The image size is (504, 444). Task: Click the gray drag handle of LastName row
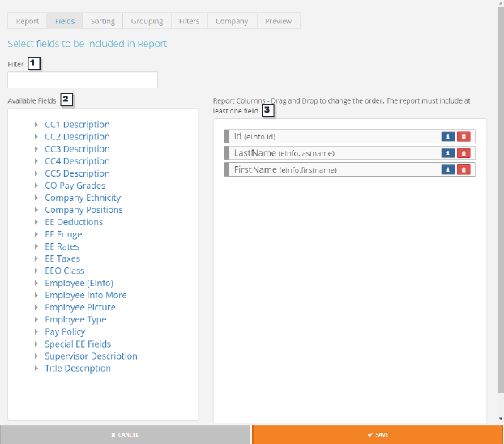(x=227, y=153)
